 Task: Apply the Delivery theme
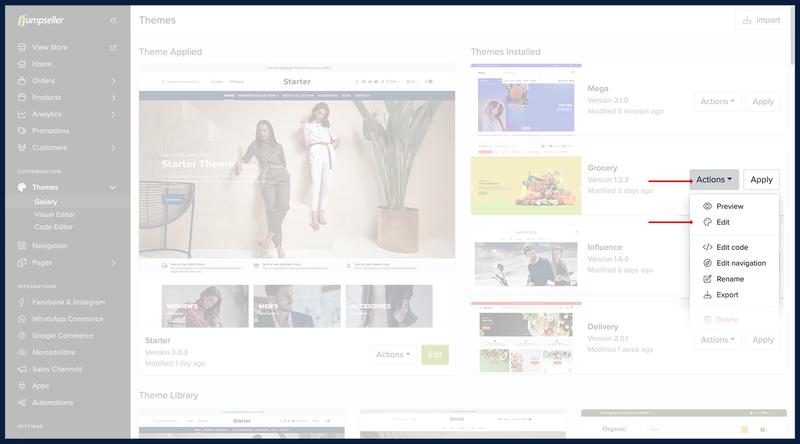point(763,339)
